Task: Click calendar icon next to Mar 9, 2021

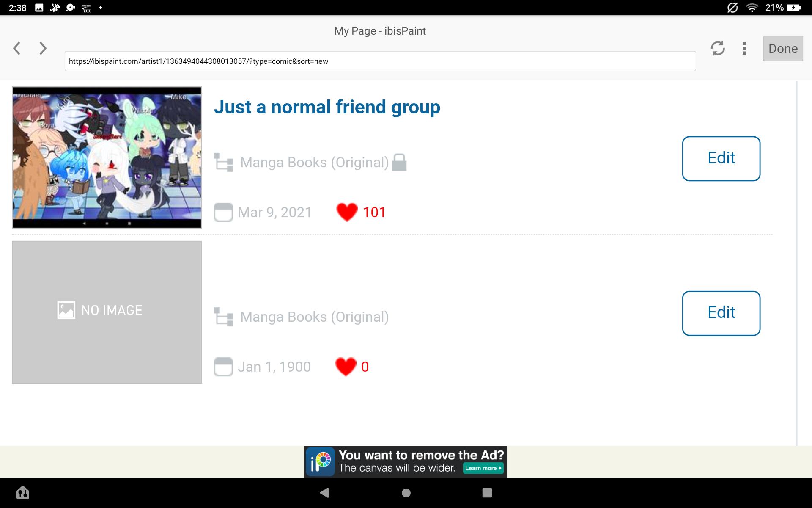Action: point(223,212)
